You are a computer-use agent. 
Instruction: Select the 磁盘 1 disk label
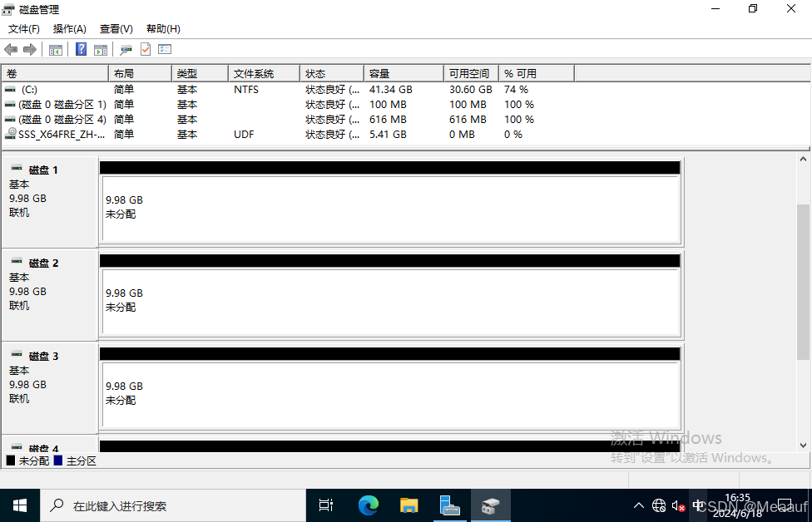[x=43, y=170]
